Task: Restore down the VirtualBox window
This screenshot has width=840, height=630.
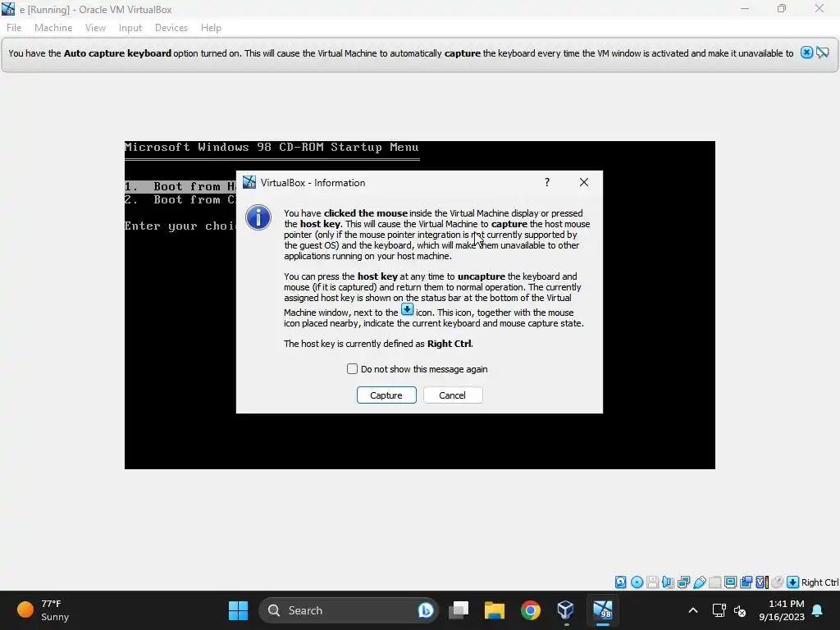Action: click(782, 9)
